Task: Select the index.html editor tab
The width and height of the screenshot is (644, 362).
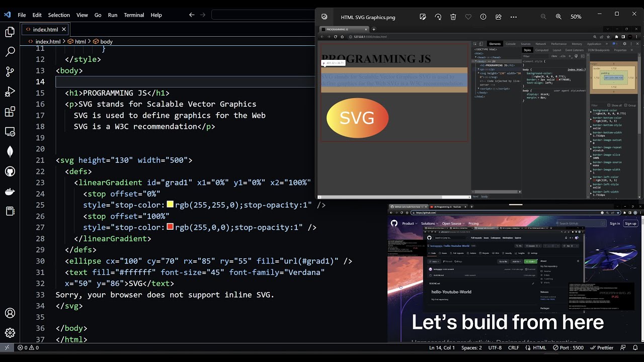Action: pyautogui.click(x=45, y=30)
